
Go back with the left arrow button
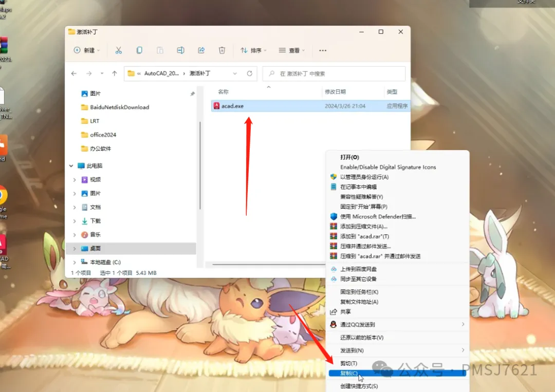point(74,73)
